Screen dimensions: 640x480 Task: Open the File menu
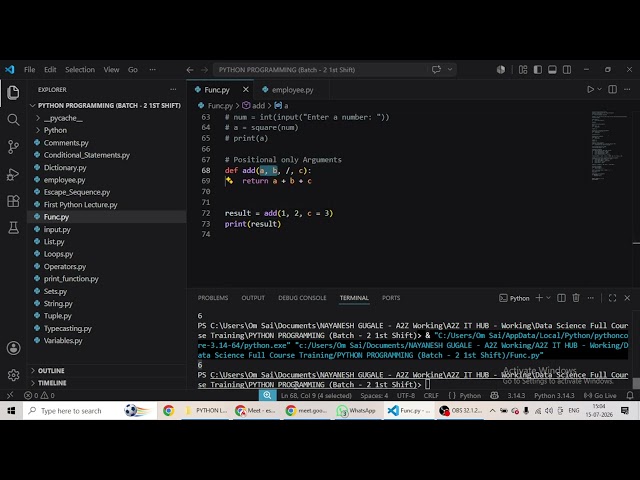29,70
